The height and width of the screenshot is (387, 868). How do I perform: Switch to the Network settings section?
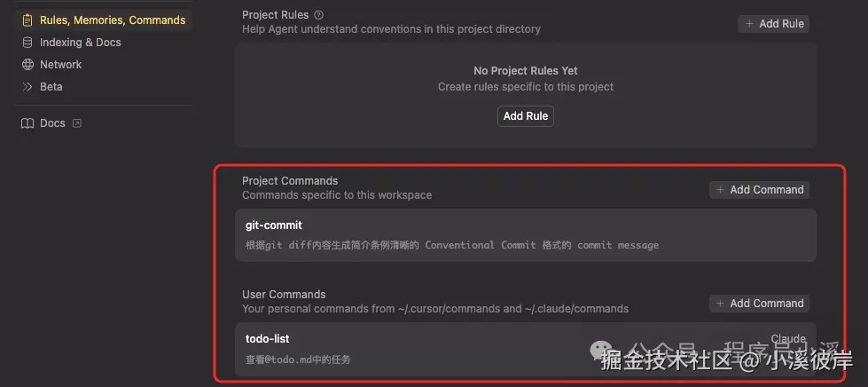[x=61, y=65]
